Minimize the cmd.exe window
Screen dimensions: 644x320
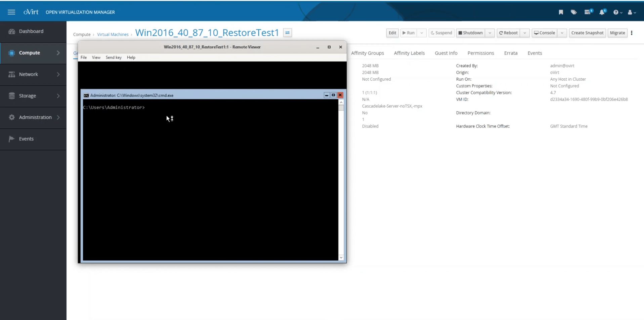point(327,95)
